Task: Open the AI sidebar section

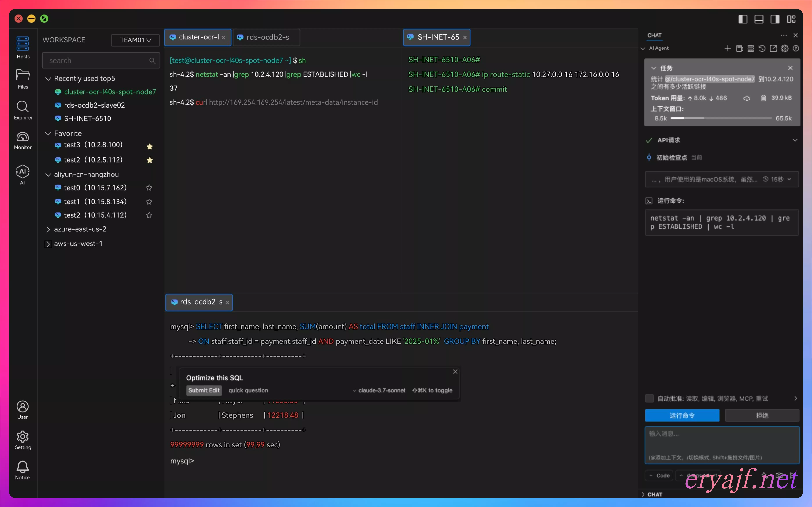Action: point(23,175)
